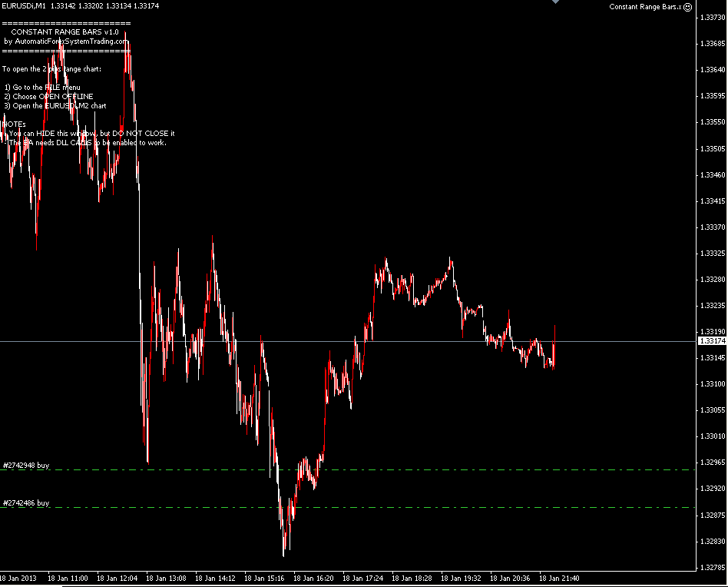Click the OHLC quote values after the symbol
The height and width of the screenshot is (587, 728).
(105, 6)
